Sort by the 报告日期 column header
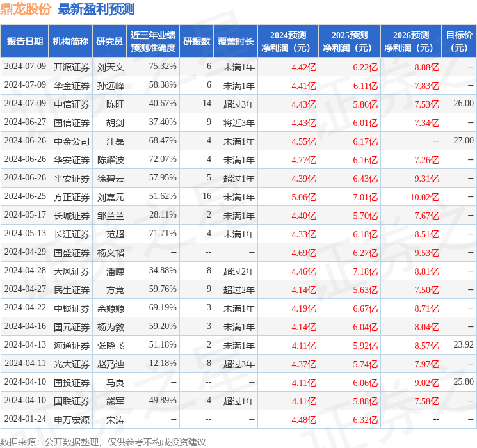477x448 pixels. [x=24, y=42]
